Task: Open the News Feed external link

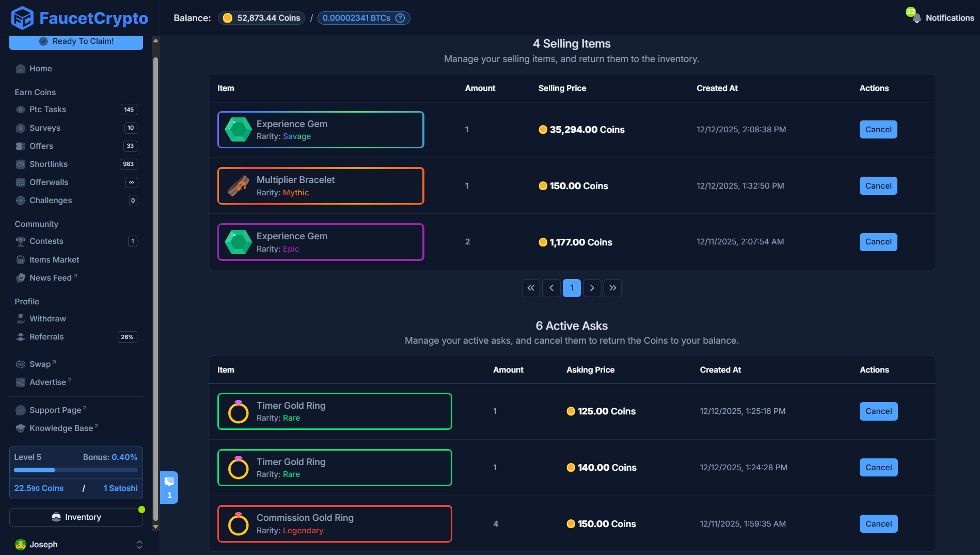Action: click(x=51, y=277)
